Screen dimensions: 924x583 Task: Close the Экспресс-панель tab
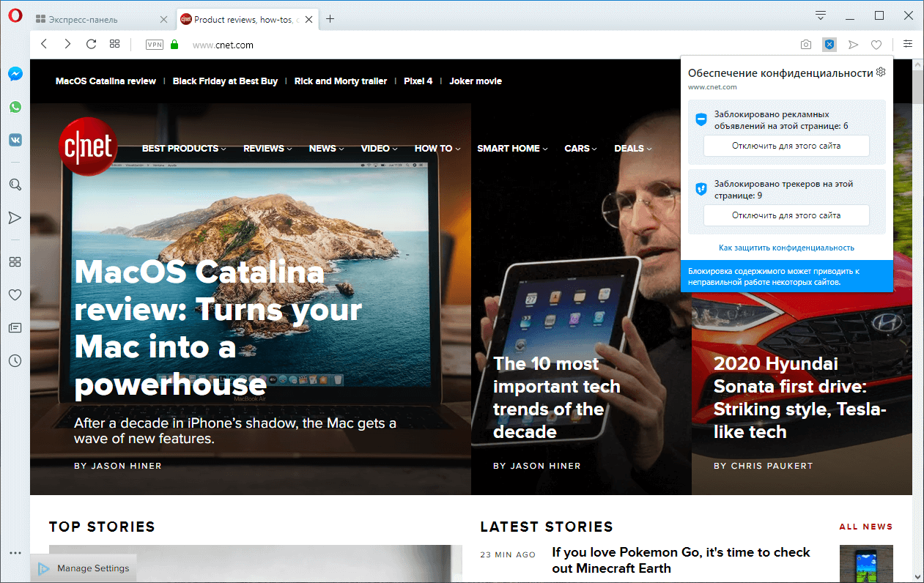[163, 20]
